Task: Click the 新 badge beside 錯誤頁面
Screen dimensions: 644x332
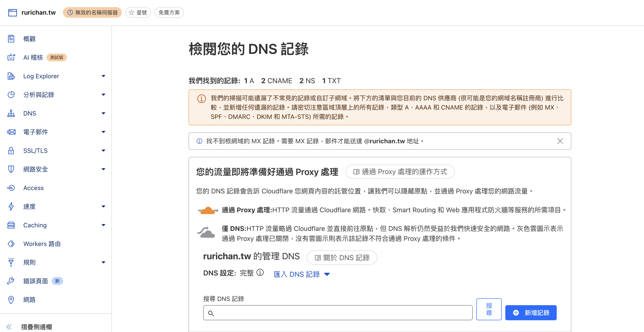Action: click(x=57, y=281)
